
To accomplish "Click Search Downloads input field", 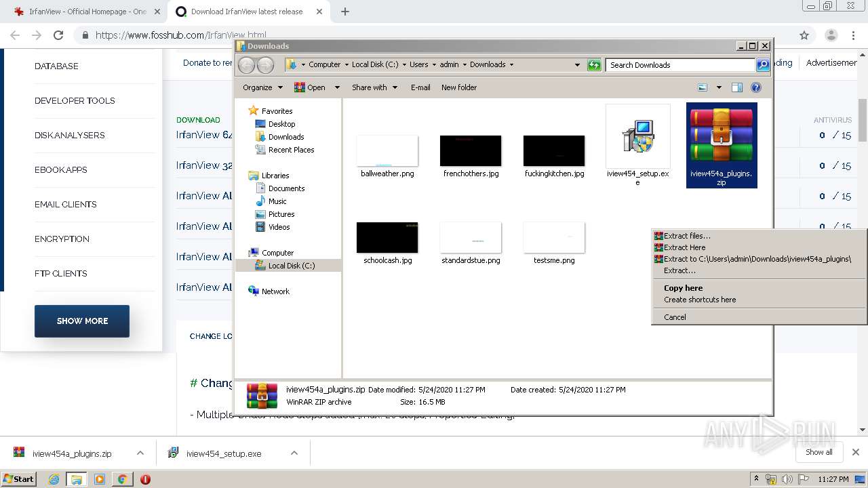I will point(680,65).
